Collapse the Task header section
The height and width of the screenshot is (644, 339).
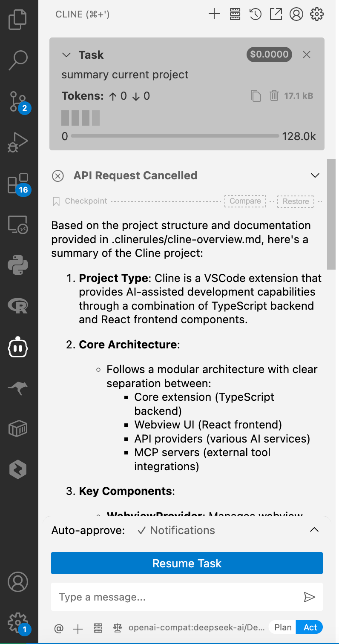[x=66, y=55]
